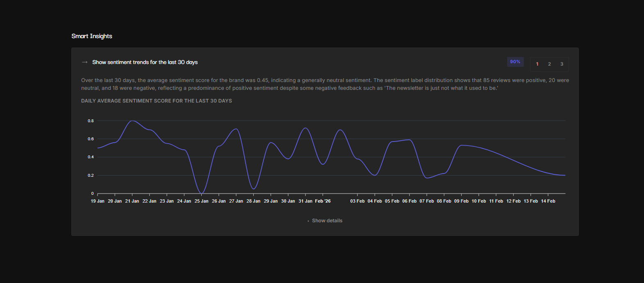Click the sentiment line peak above 21 Jan
Image resolution: width=644 pixels, height=283 pixels.
[132, 121]
